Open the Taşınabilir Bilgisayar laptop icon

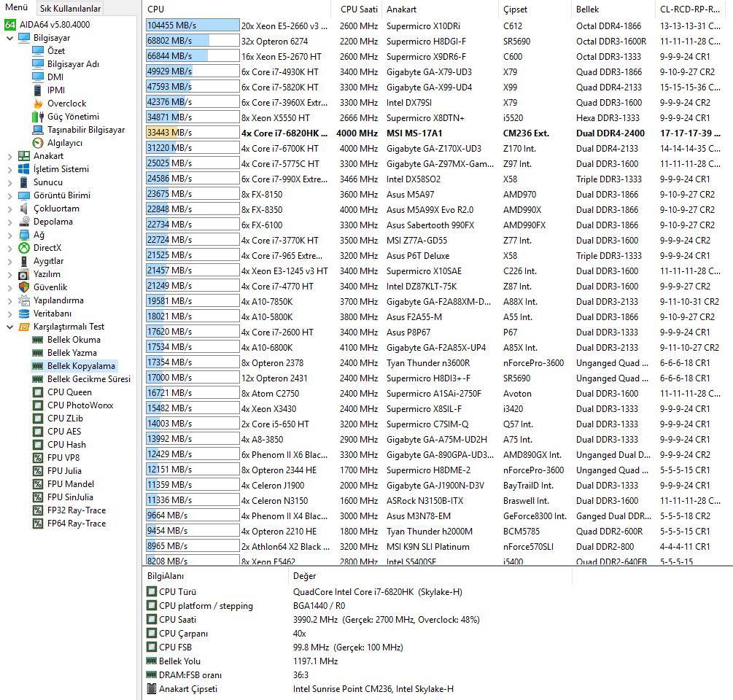click(x=38, y=130)
